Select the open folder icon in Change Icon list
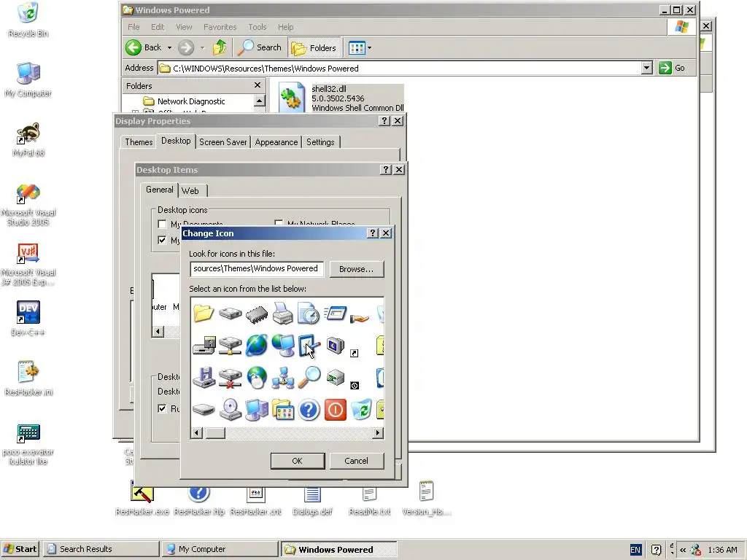Viewport: 747px width, 560px height. (204, 314)
